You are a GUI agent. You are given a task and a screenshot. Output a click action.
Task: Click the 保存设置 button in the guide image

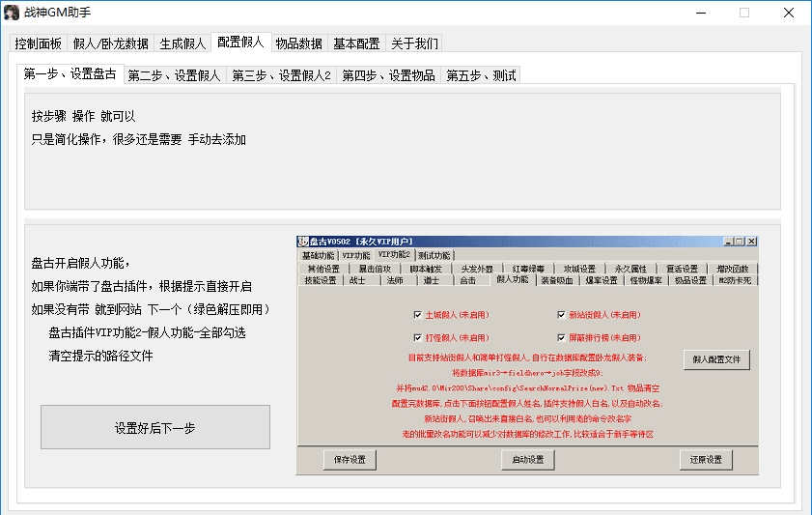tap(350, 460)
